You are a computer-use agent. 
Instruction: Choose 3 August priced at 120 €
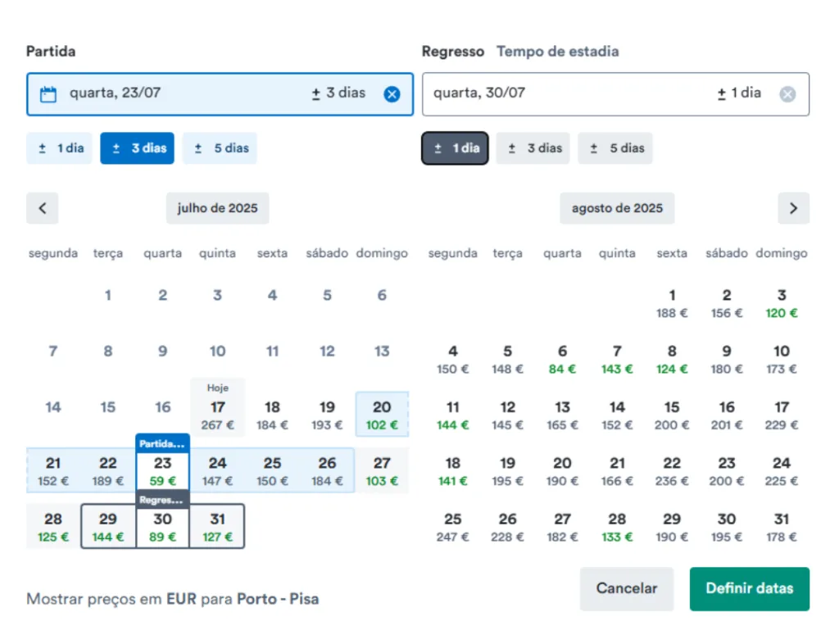781,303
